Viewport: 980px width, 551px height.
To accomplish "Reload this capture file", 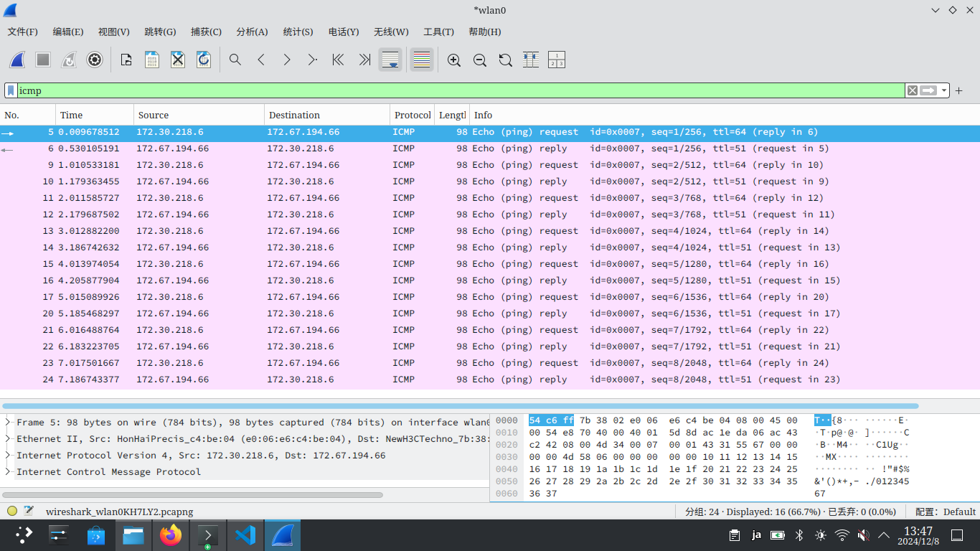I will point(204,60).
